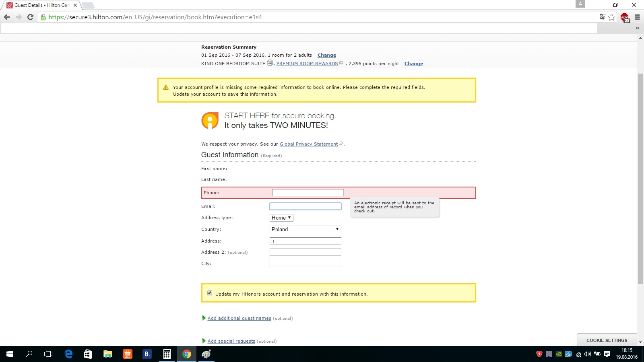
Task: Click the translate page icon in address bar
Action: pyautogui.click(x=603, y=17)
